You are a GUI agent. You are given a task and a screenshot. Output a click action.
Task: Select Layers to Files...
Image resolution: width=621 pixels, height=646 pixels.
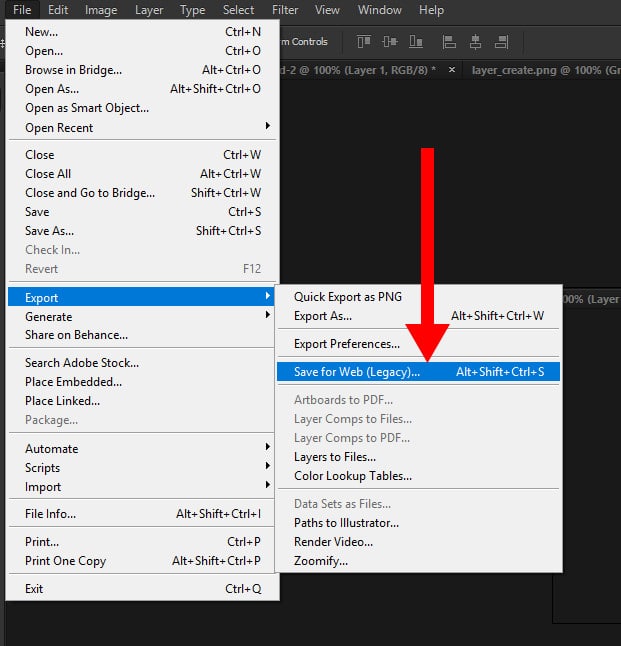418,456
